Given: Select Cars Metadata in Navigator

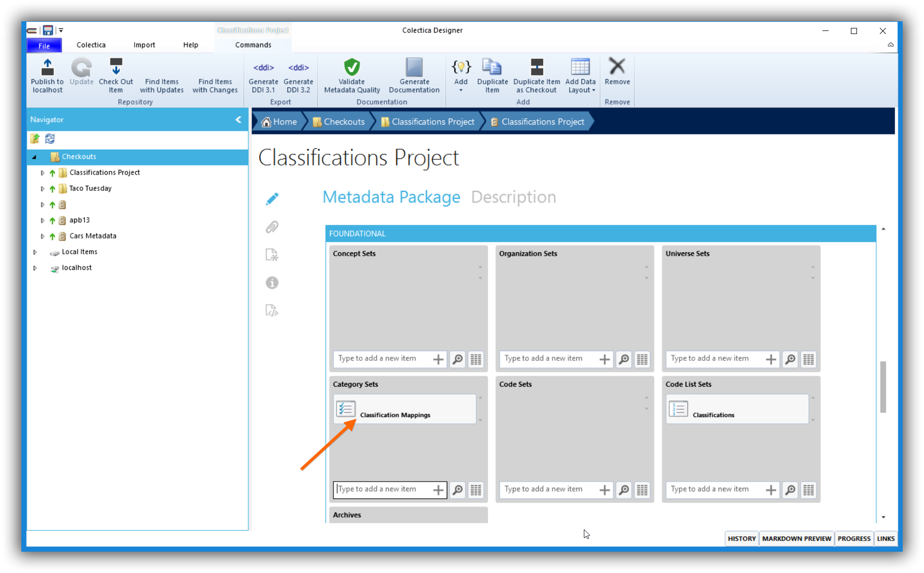Looking at the screenshot, I should 93,236.
